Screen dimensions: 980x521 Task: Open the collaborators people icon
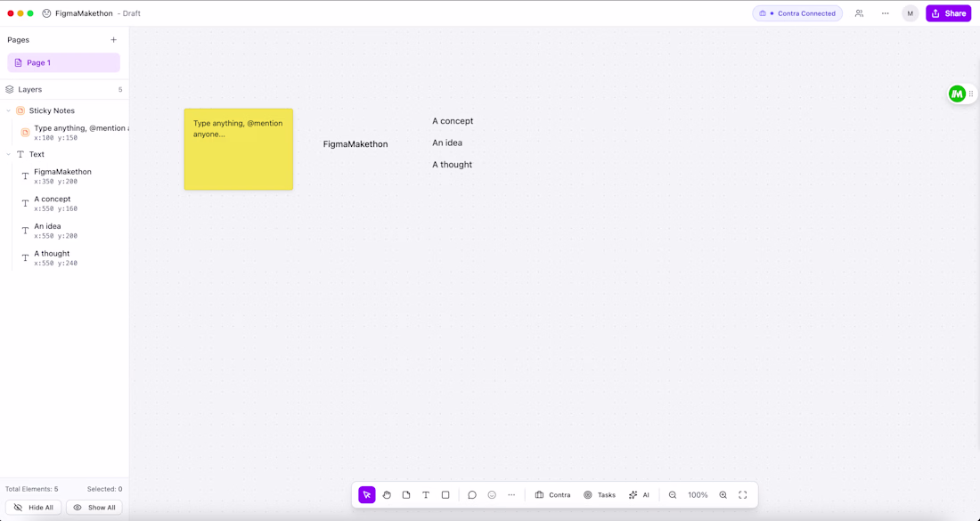click(860, 13)
